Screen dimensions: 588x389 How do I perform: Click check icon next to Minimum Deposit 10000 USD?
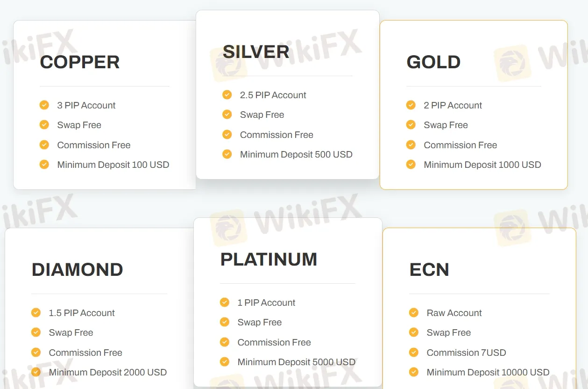(x=414, y=372)
